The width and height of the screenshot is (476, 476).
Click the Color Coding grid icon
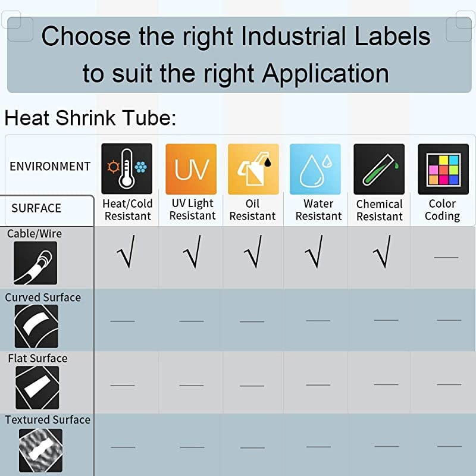[x=443, y=169]
